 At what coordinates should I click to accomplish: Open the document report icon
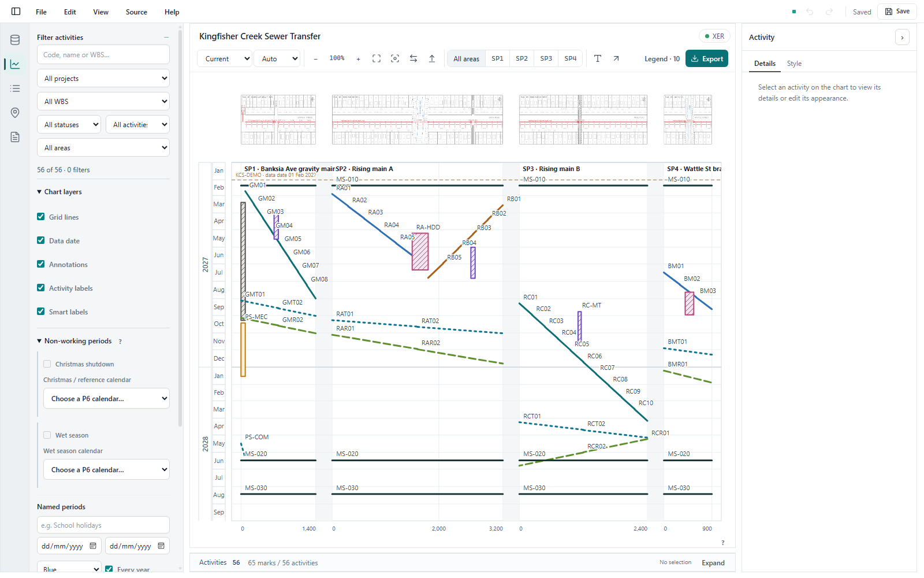coord(15,137)
